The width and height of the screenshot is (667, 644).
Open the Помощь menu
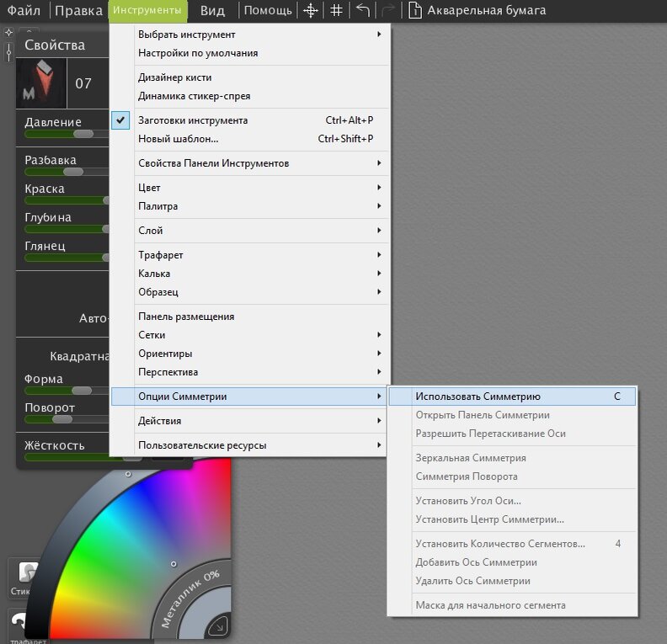point(268,11)
